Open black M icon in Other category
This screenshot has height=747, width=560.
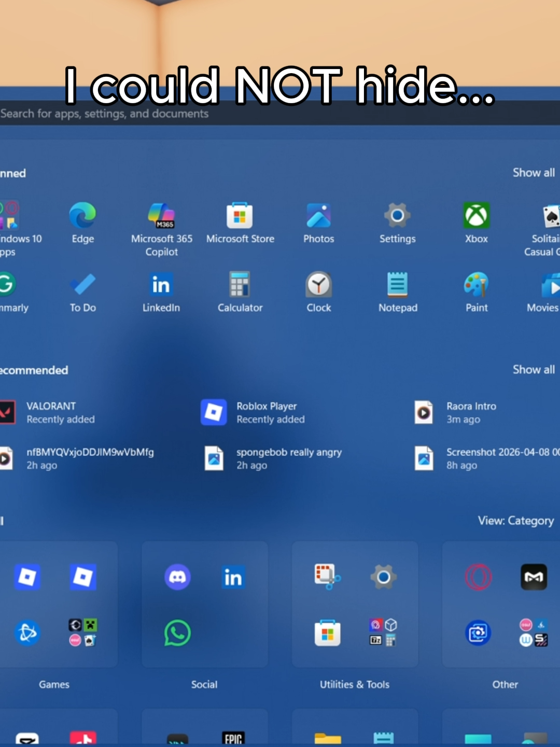534,577
